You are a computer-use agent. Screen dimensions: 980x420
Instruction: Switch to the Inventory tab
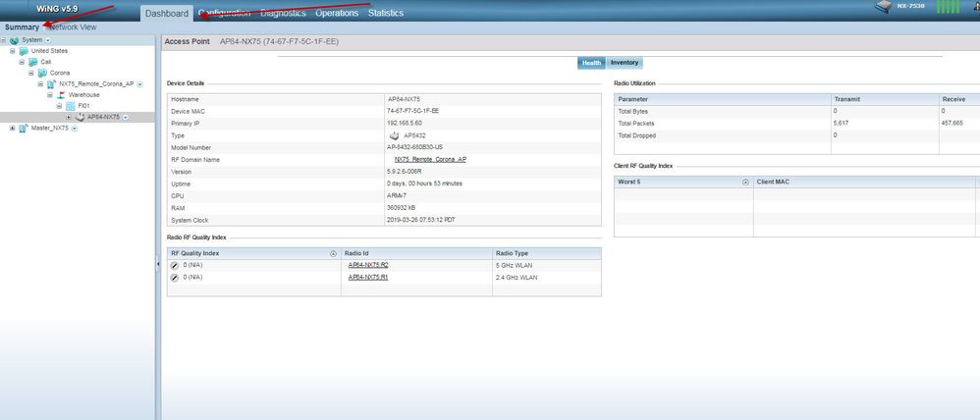click(x=625, y=62)
